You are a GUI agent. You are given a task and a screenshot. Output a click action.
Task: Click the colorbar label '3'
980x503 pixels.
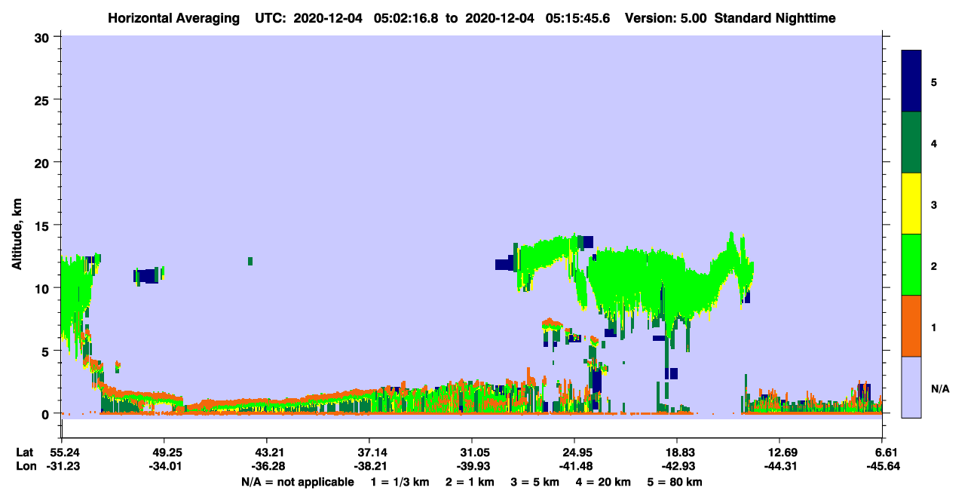point(934,204)
